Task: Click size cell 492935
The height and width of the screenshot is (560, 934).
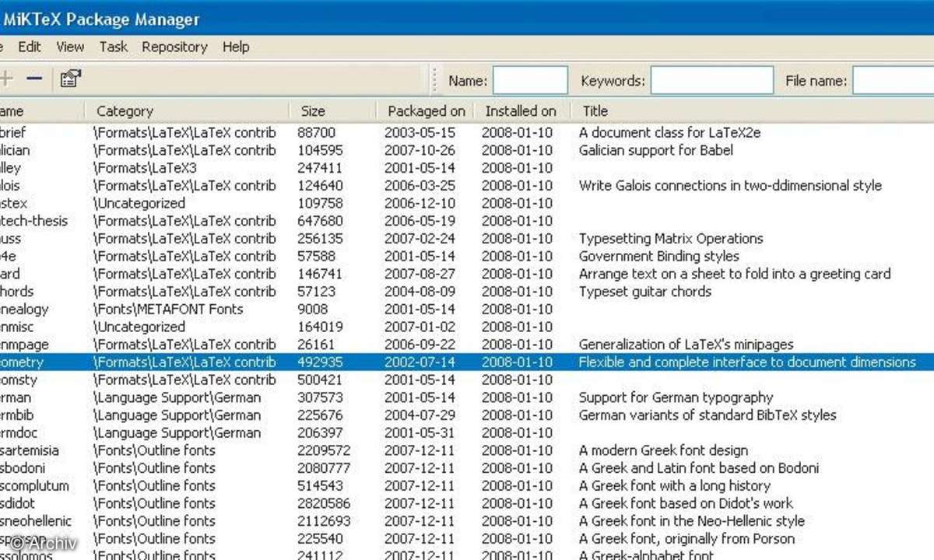Action: pyautogui.click(x=320, y=362)
